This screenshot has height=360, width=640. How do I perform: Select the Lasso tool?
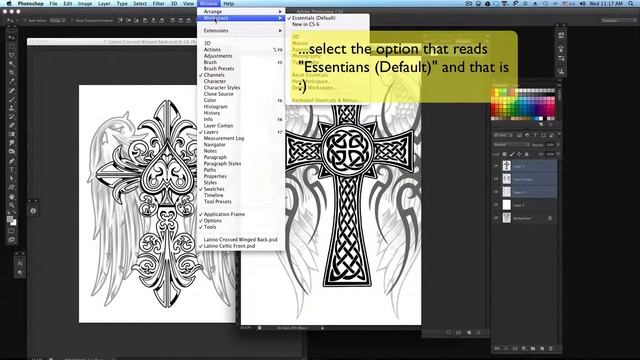pyautogui.click(x=12, y=55)
